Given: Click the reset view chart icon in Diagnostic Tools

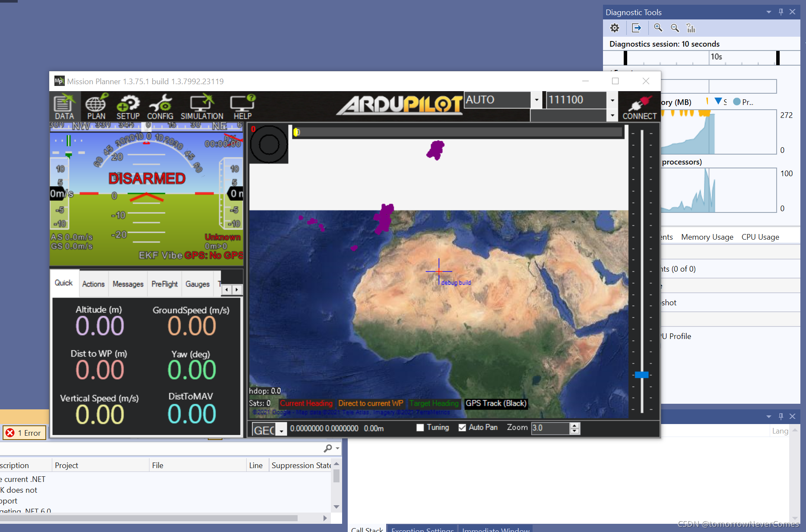Looking at the screenshot, I should click(691, 28).
